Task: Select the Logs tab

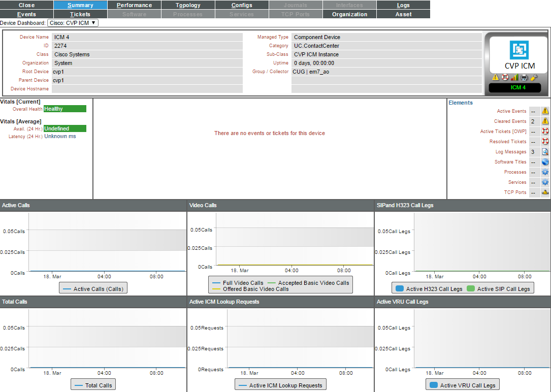Action: coord(403,5)
